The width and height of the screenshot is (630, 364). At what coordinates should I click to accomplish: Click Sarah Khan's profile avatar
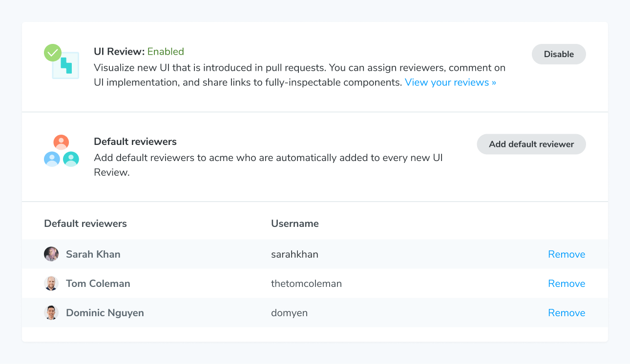tap(51, 254)
